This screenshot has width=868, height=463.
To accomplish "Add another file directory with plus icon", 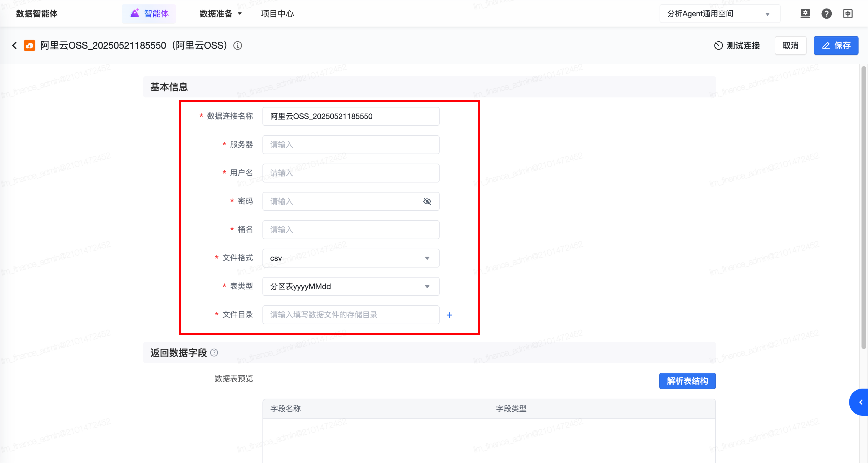I will tap(449, 315).
